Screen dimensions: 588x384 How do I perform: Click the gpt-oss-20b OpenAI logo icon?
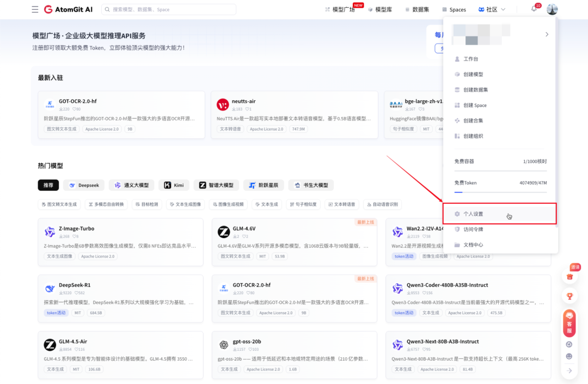(224, 345)
